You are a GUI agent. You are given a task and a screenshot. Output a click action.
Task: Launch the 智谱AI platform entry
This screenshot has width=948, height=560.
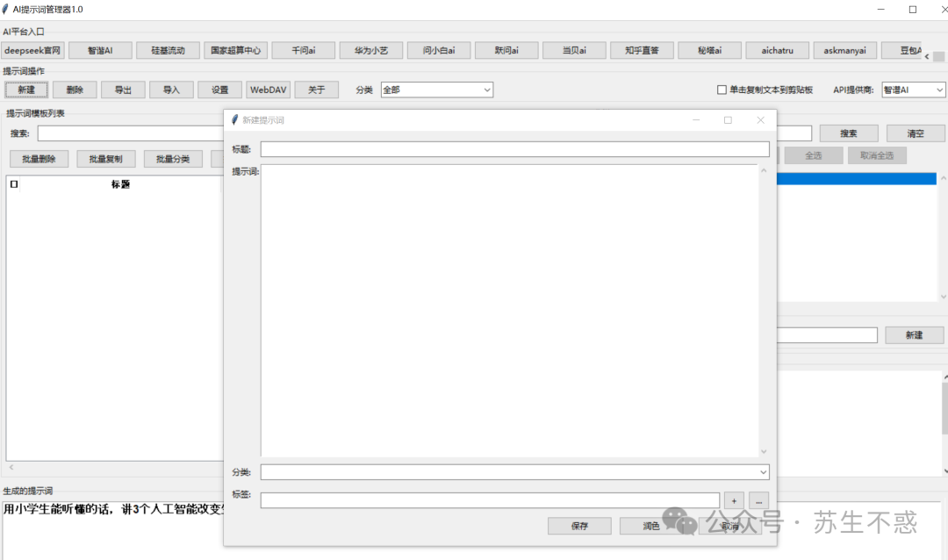pos(100,50)
